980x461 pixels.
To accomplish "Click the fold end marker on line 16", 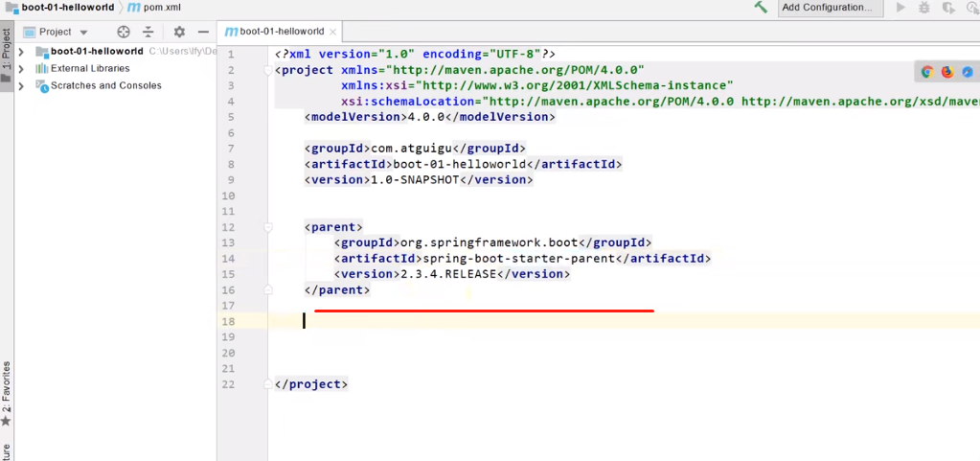I will 269,290.
